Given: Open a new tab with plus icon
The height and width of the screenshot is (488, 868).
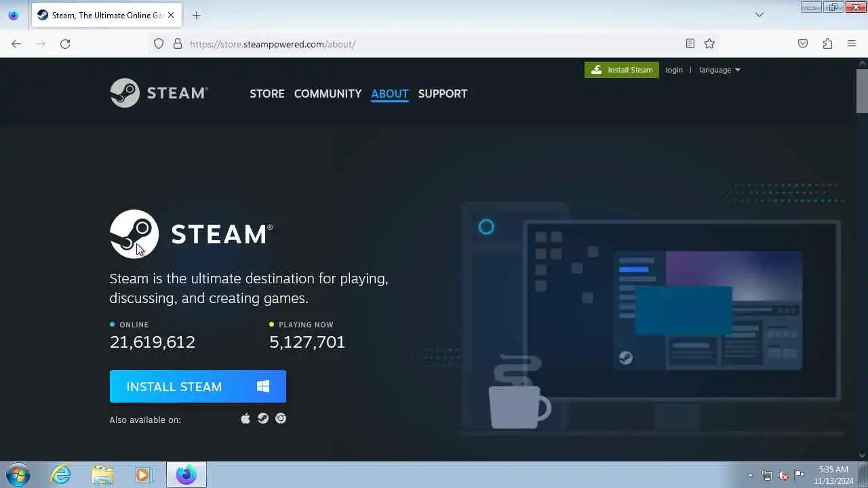Looking at the screenshot, I should 196,15.
